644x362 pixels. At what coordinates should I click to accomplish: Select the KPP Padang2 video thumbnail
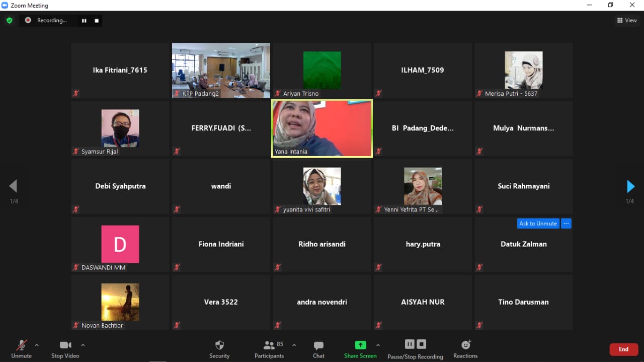coord(221,70)
